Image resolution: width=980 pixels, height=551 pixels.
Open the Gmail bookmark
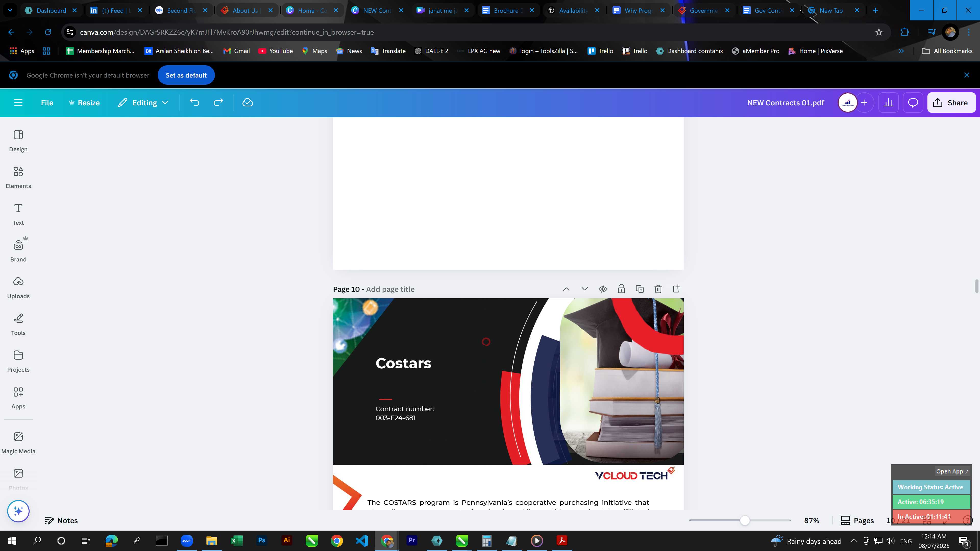coord(236,51)
